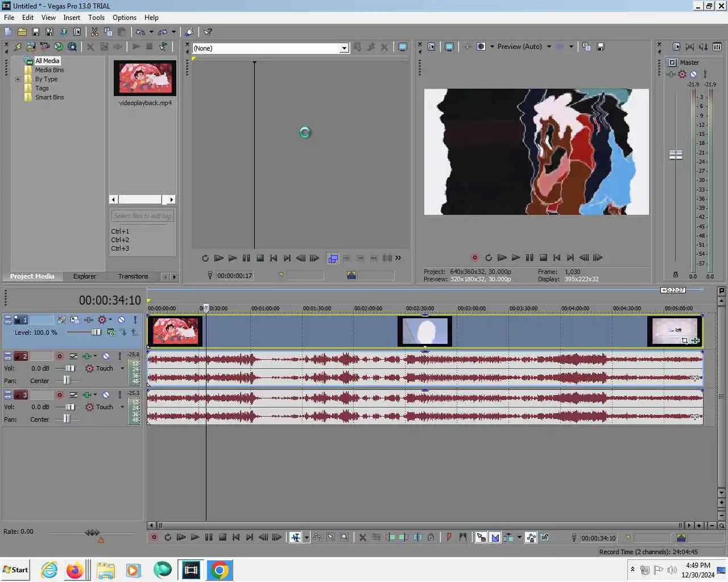Stop playback in the Video Preview window

[x=543, y=257]
